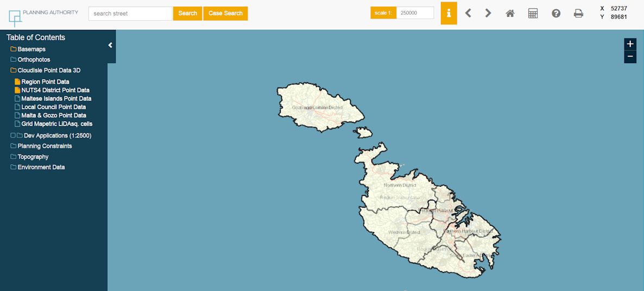Collapse the Table of Contents panel

click(x=110, y=45)
